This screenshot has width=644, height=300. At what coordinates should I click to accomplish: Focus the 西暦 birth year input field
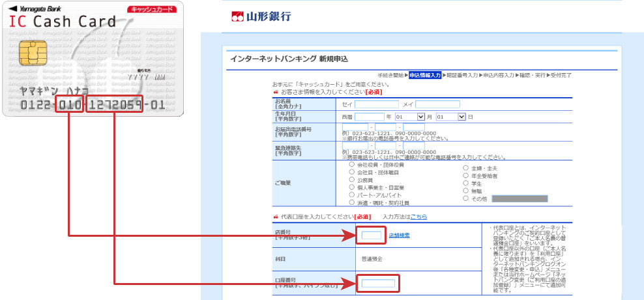click(369, 117)
